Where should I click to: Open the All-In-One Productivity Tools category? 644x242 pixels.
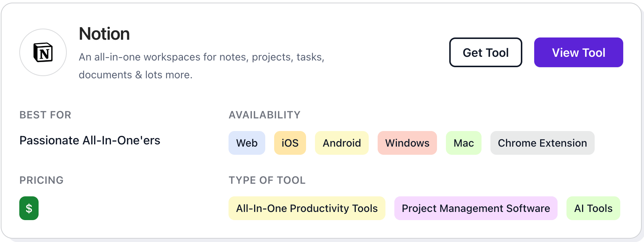307,208
